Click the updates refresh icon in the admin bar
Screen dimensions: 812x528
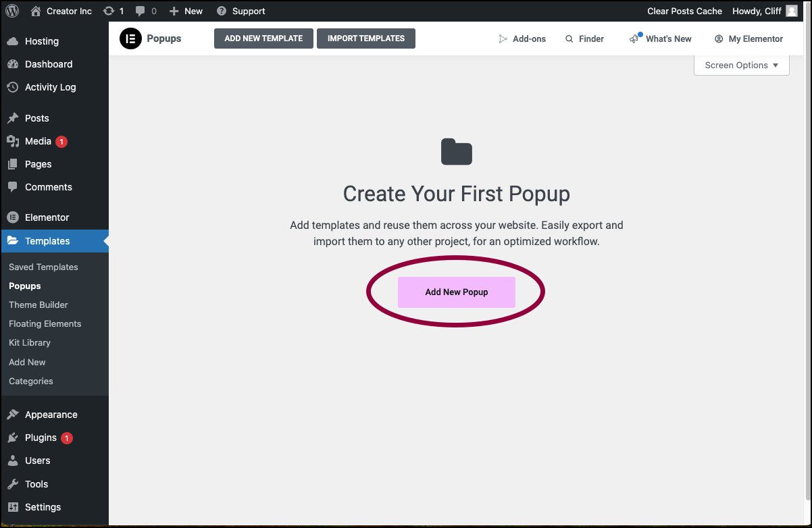click(108, 11)
